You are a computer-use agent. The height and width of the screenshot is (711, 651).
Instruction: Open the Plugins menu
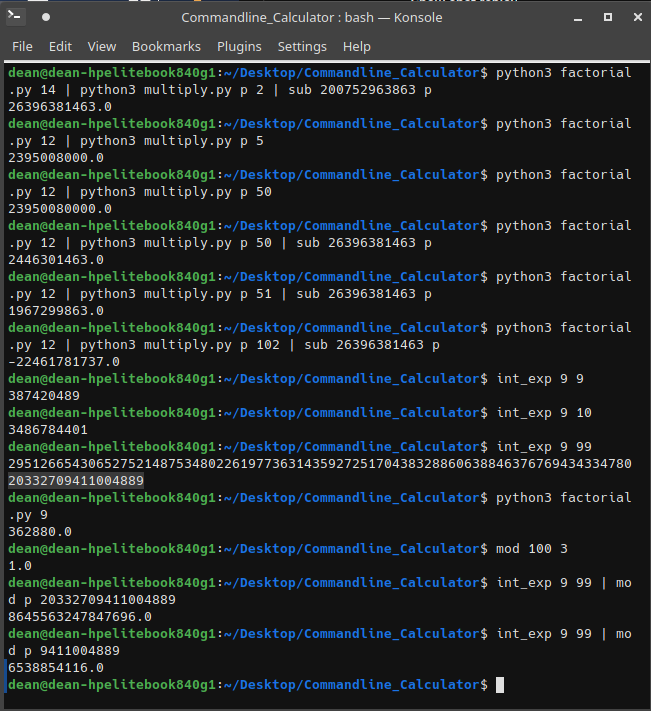point(239,46)
